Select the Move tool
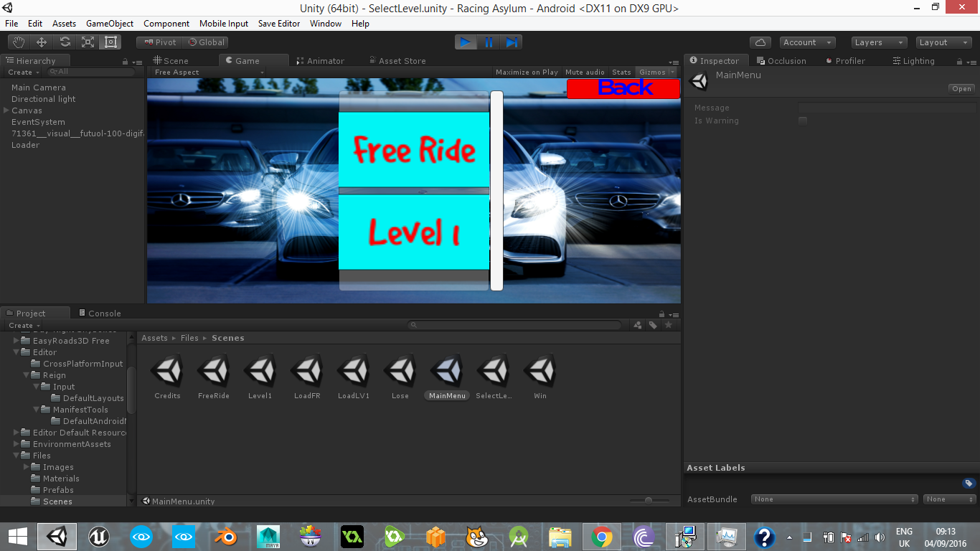The height and width of the screenshot is (551, 980). click(42, 42)
